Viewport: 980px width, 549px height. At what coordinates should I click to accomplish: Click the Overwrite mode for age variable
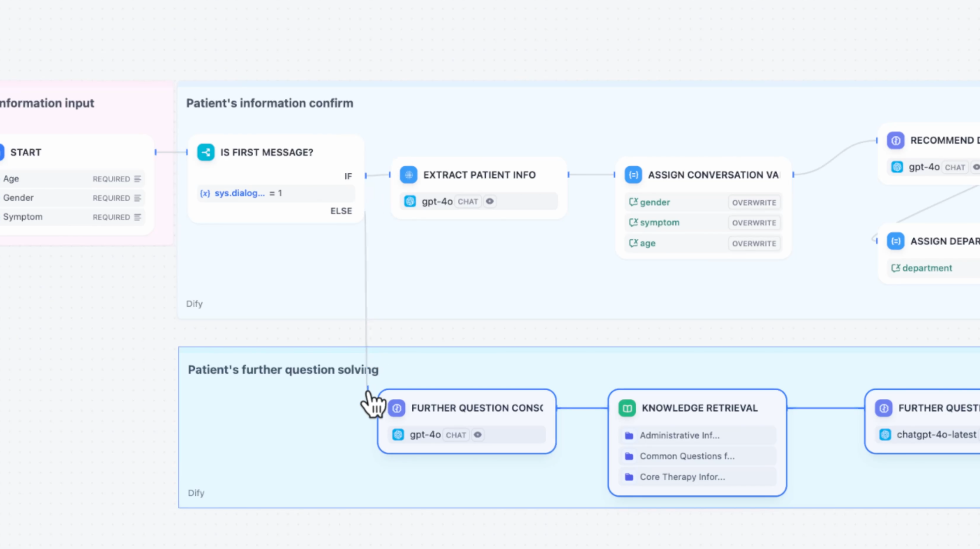click(x=754, y=244)
